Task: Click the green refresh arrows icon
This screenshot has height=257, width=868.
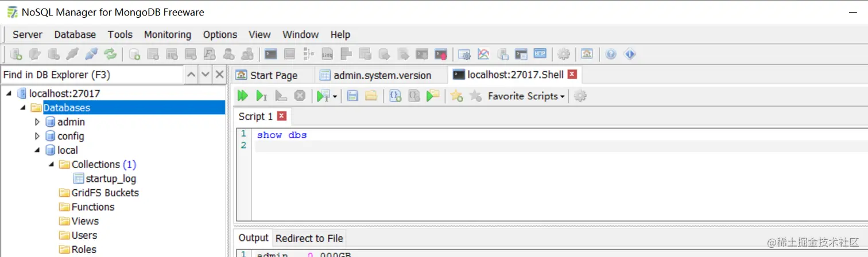Action: point(110,54)
